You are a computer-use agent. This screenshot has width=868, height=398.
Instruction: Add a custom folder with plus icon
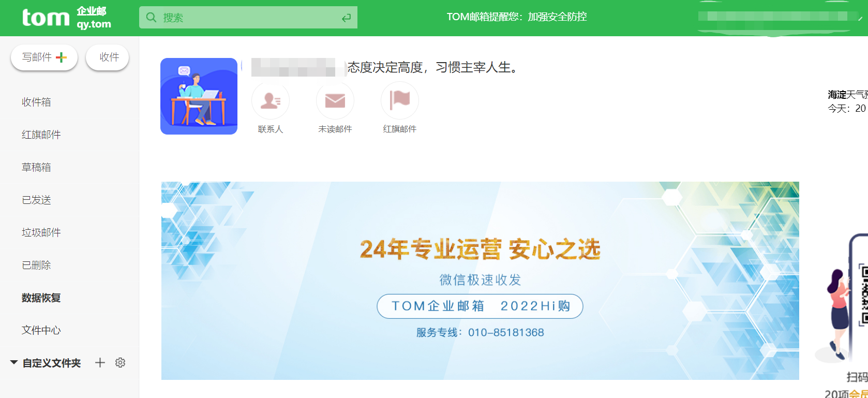click(100, 363)
